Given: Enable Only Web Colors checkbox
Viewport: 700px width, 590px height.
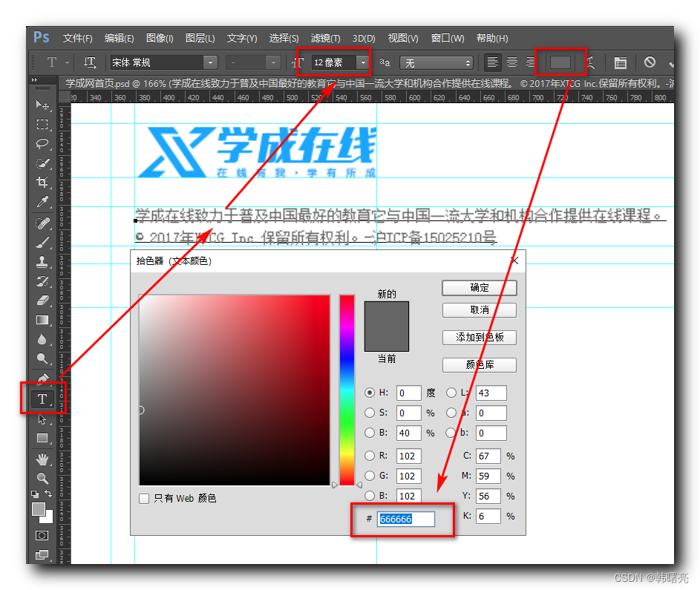Looking at the screenshot, I should (144, 499).
